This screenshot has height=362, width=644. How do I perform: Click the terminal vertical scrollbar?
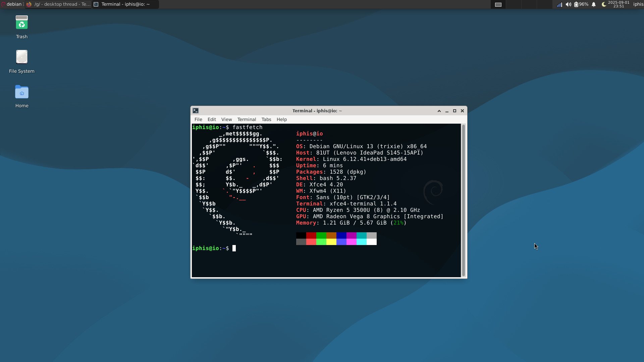464,200
